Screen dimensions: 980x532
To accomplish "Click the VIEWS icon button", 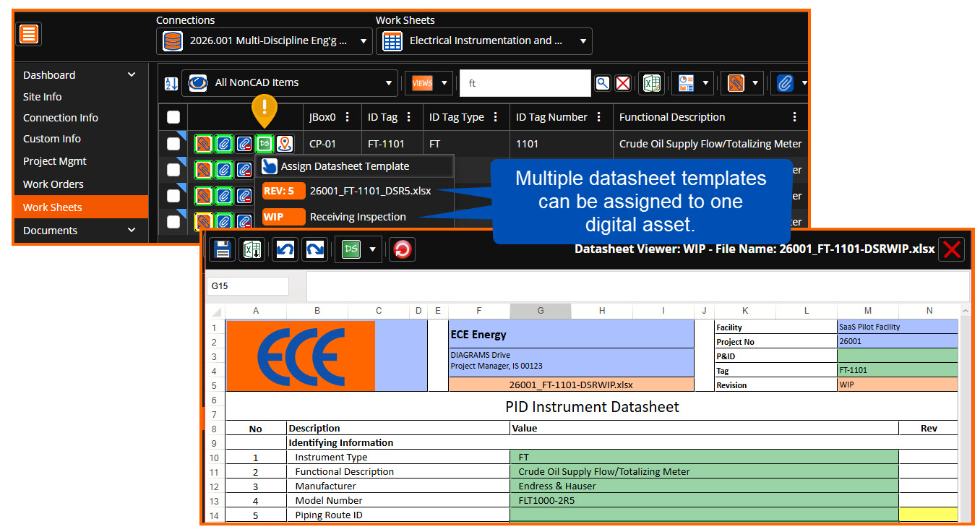I will click(422, 83).
